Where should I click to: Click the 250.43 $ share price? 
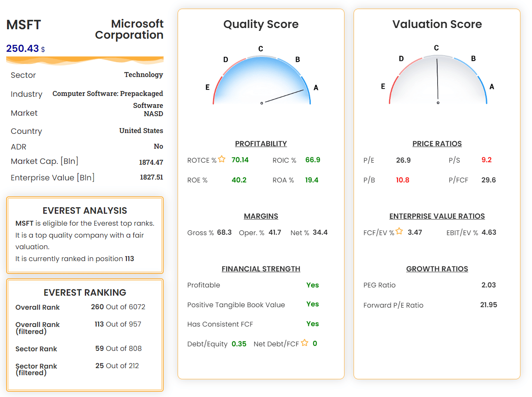coord(26,49)
